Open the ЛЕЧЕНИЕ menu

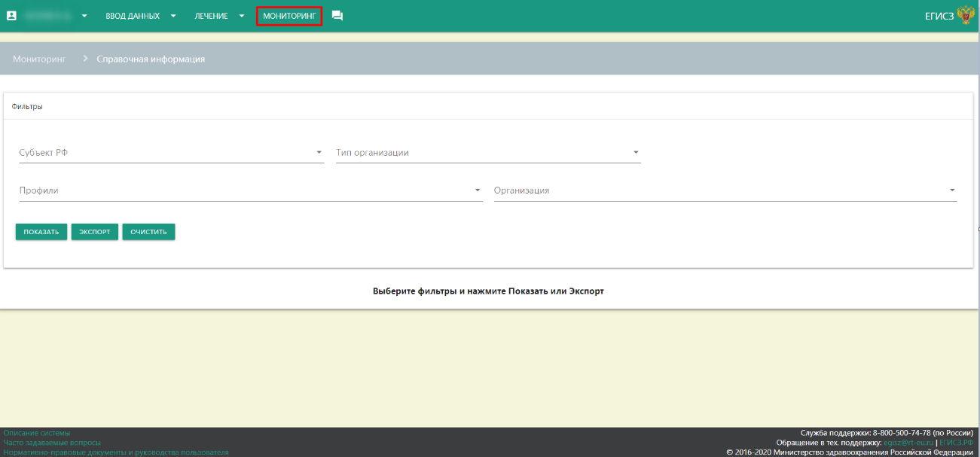211,16
